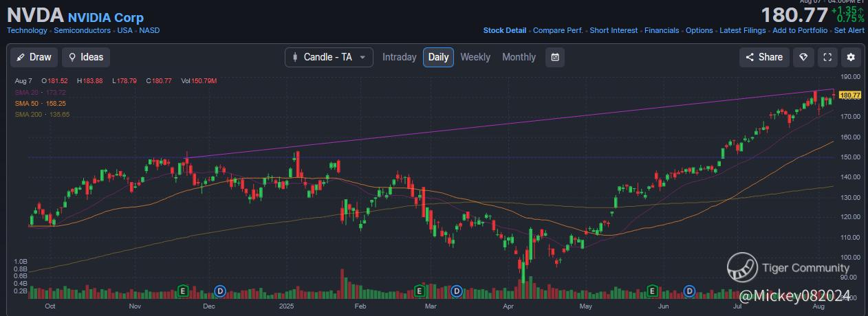The height and width of the screenshot is (316, 868).
Task: Open the Latest Filings link
Action: 743,30
